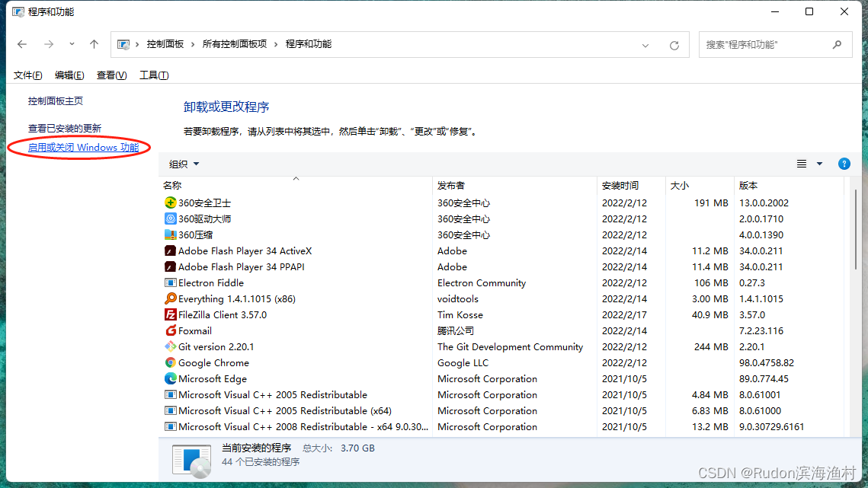Open 控制面板主页 link
Viewport: 868px width, 488px height.
[x=56, y=100]
